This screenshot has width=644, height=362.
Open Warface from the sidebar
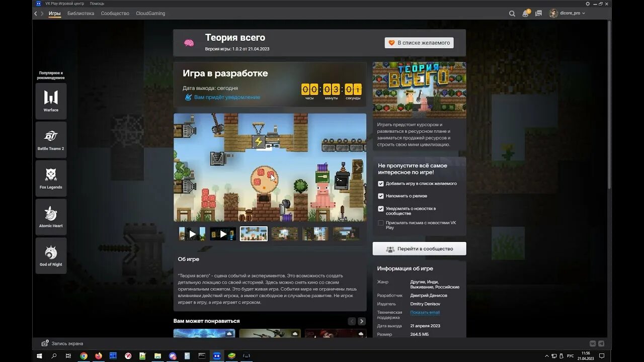click(x=51, y=101)
